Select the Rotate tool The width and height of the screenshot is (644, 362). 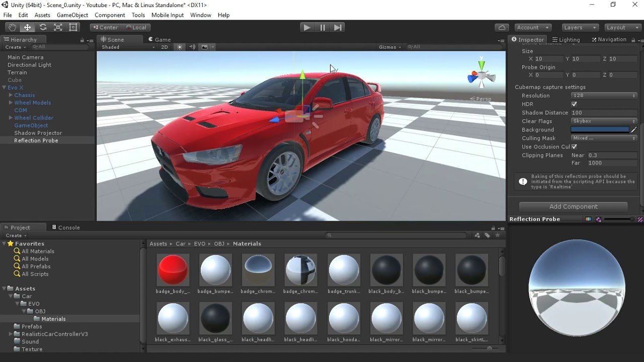point(43,28)
